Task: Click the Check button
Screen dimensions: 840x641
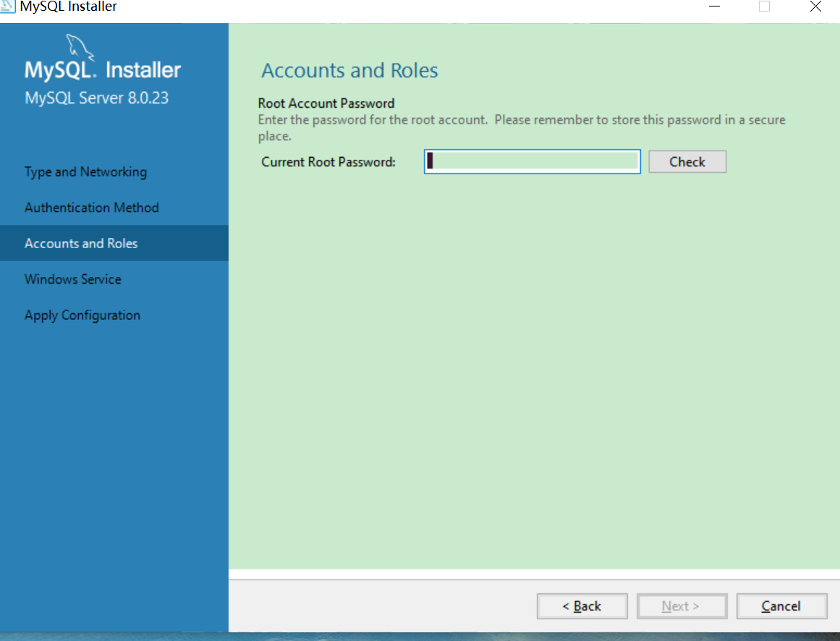Action: [x=687, y=162]
